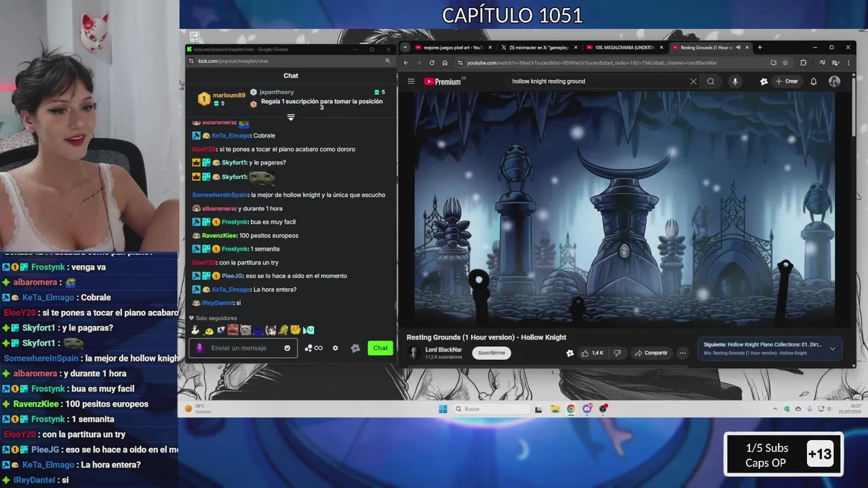Clear the YouTube search box text
Screen dimensions: 868x488
[693, 81]
